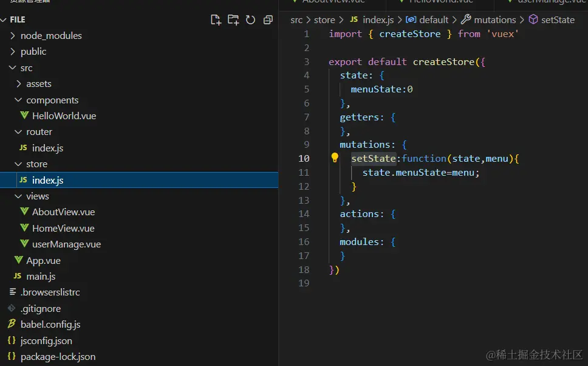The height and width of the screenshot is (366, 588).
Task: Click the Vue icon beside userManage.vue
Action: tap(25, 244)
